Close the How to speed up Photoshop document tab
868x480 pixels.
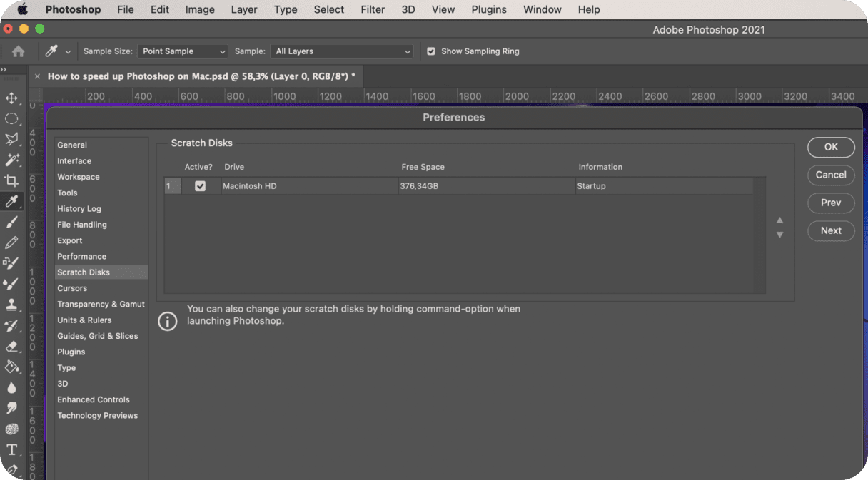coord(37,76)
